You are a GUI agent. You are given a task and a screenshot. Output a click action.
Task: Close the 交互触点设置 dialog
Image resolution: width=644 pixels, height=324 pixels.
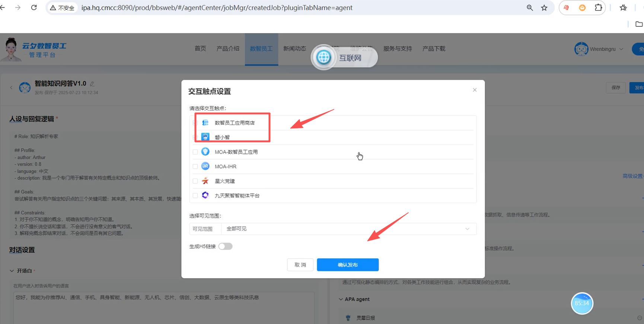click(x=475, y=90)
